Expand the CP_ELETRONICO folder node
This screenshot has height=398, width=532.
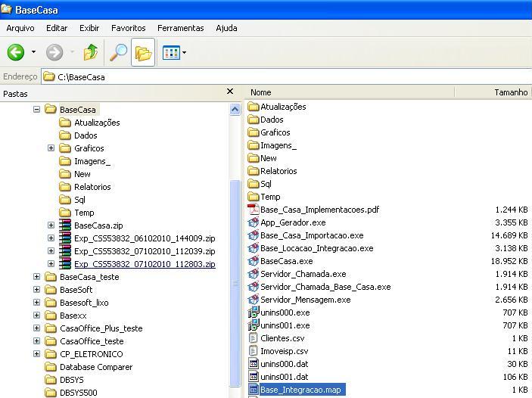tap(36, 354)
